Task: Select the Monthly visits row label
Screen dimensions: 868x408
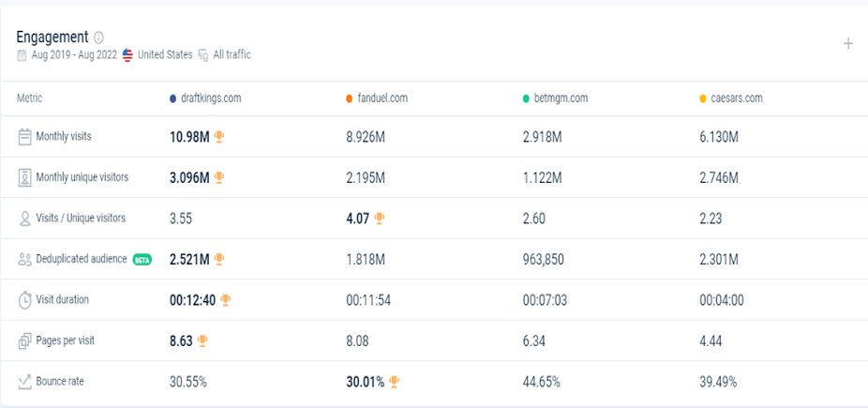Action: [64, 136]
